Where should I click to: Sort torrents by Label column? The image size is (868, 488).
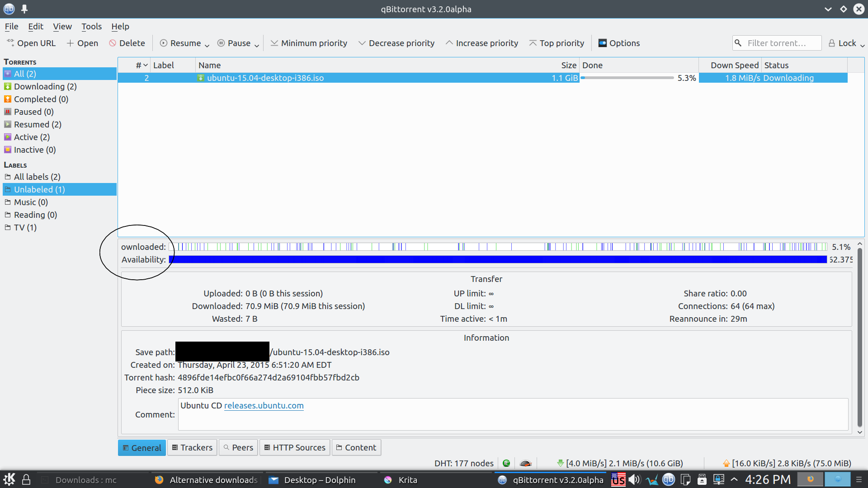point(173,65)
